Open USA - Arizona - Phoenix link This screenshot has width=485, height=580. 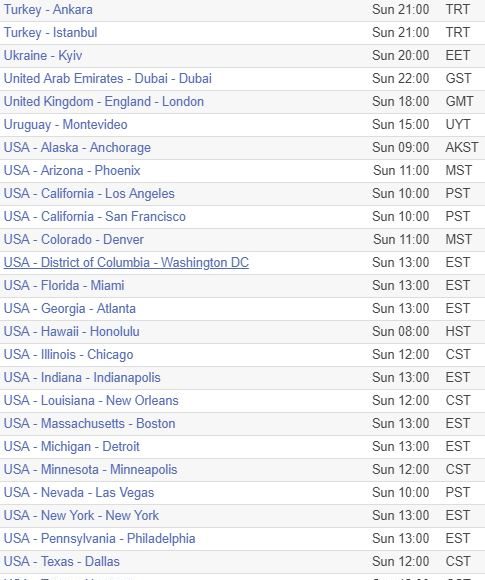pos(72,171)
